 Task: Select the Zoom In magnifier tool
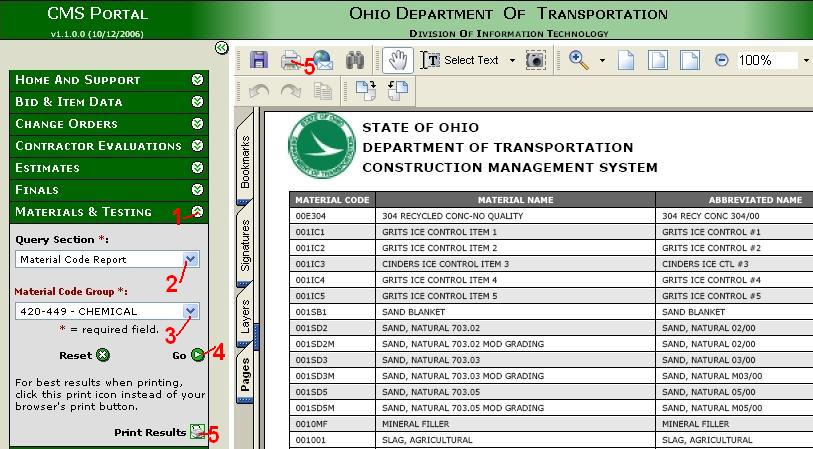coord(579,60)
